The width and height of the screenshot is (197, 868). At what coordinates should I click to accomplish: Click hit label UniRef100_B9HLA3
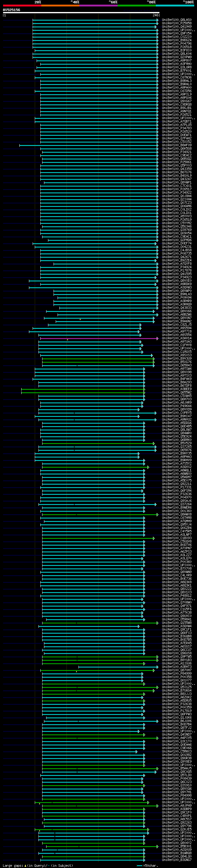176,294
